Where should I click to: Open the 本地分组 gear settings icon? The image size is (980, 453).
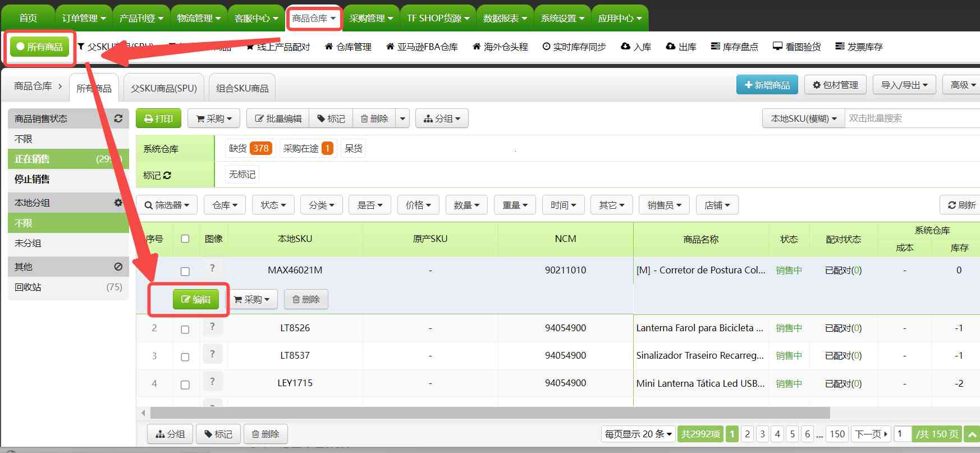[118, 203]
